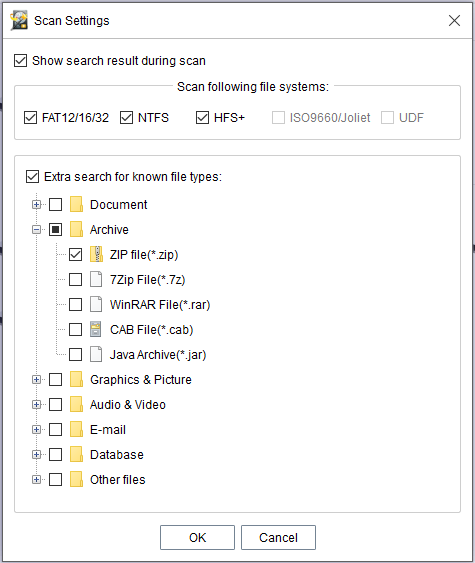The width and height of the screenshot is (475, 563).
Task: Expand the Audio & Video tree node
Action: click(x=36, y=405)
